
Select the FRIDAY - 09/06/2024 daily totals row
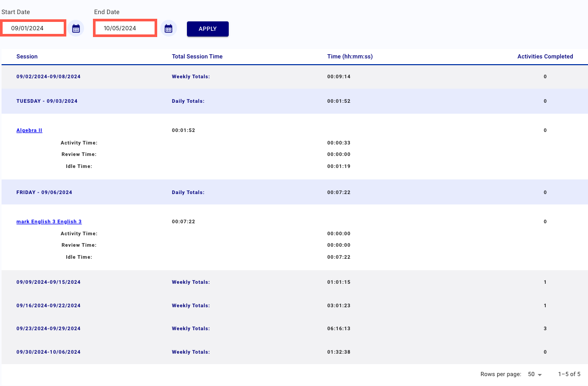click(x=44, y=192)
